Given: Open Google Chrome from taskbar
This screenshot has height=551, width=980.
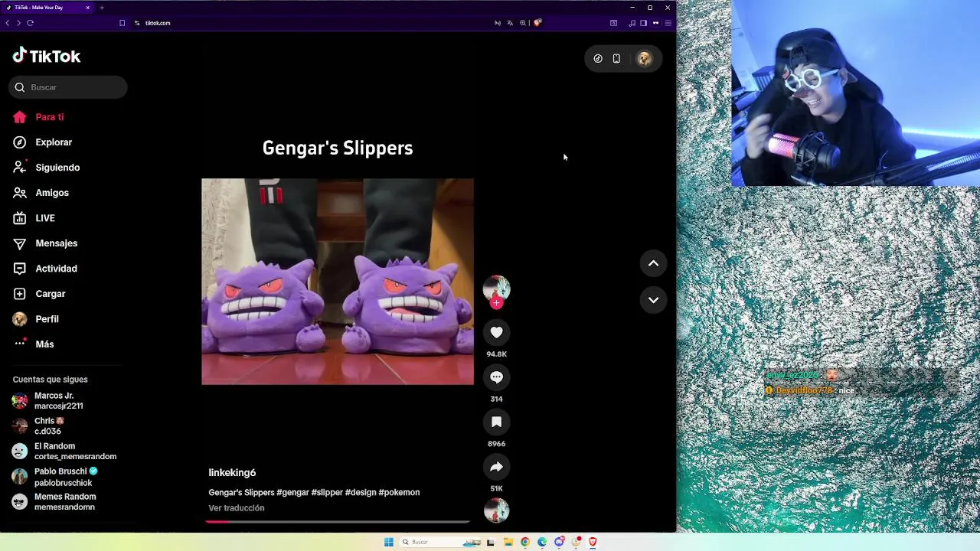Looking at the screenshot, I should pos(525,542).
